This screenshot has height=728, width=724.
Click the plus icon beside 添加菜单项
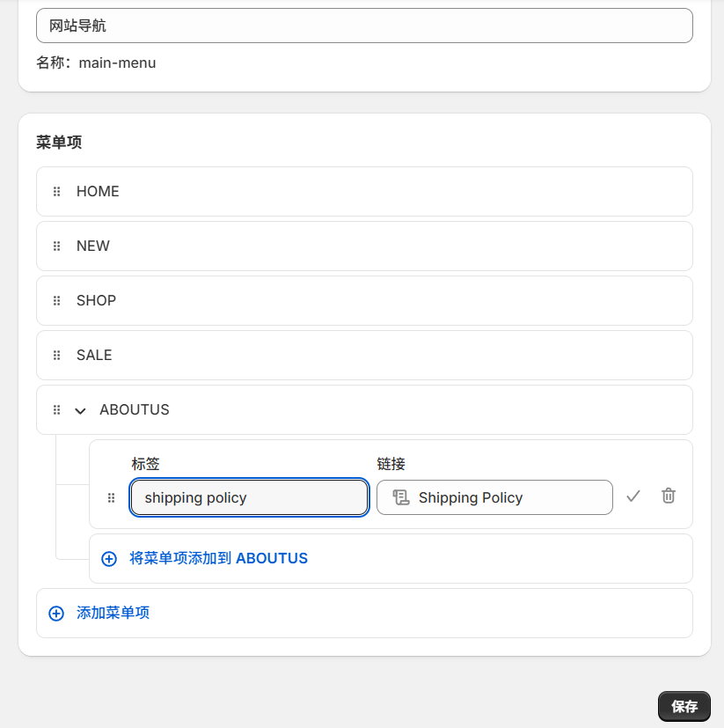pos(56,613)
